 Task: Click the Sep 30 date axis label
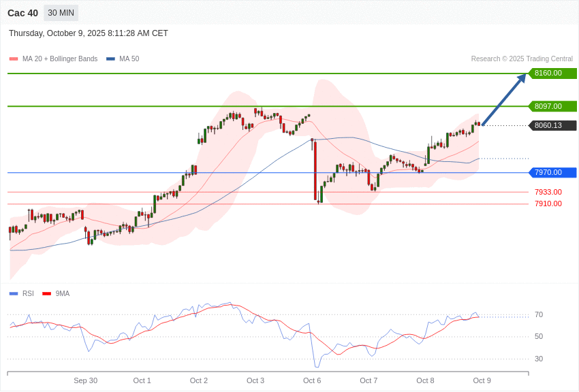click(85, 380)
